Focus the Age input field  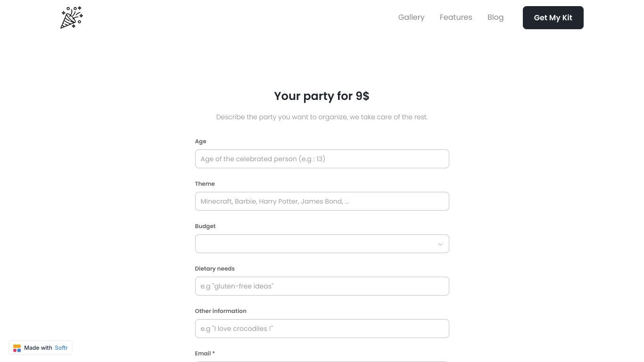coord(322,159)
